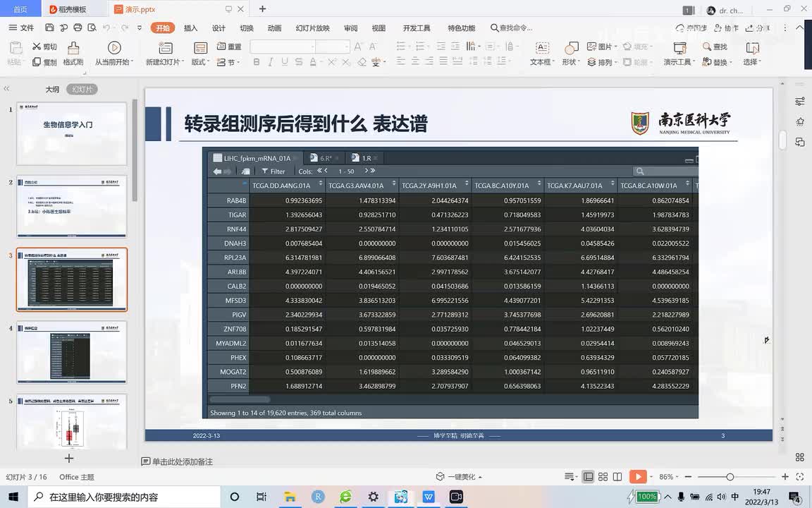Go to the 首页 home tab
The image size is (812, 508).
(20, 9)
